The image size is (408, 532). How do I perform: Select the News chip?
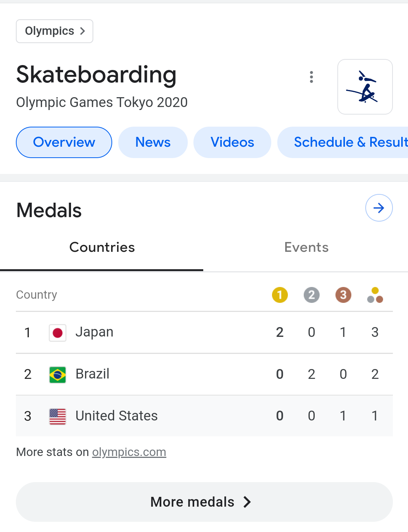[153, 142]
